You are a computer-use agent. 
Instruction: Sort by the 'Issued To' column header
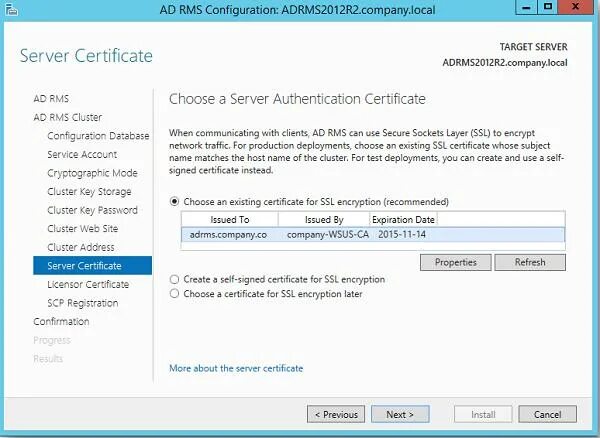[x=230, y=220]
